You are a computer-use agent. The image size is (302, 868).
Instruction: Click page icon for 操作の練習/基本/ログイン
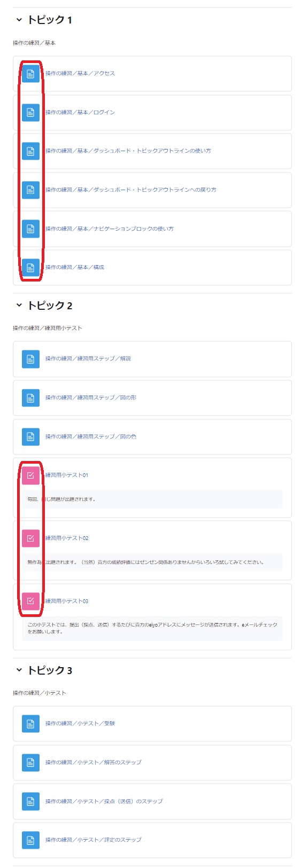[30, 112]
